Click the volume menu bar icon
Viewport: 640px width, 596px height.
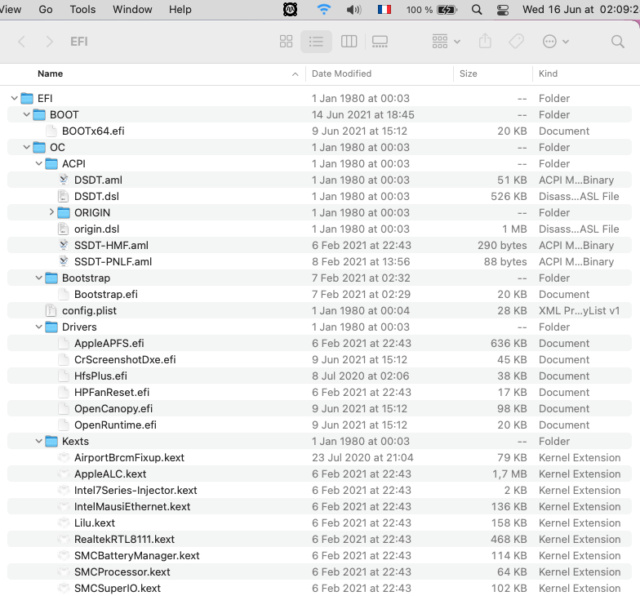coord(353,9)
